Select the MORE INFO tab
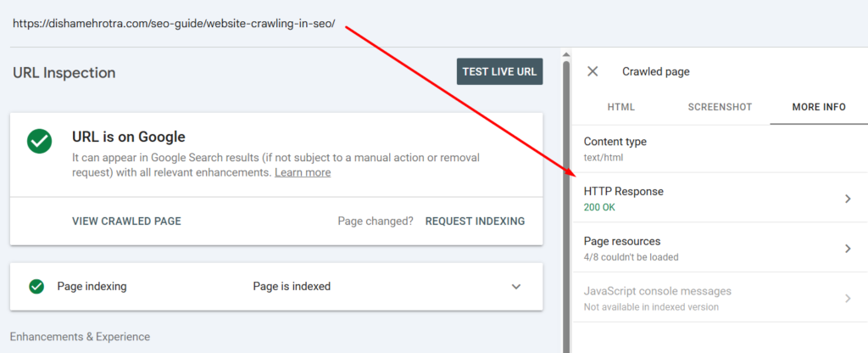The height and width of the screenshot is (353, 868). click(818, 107)
